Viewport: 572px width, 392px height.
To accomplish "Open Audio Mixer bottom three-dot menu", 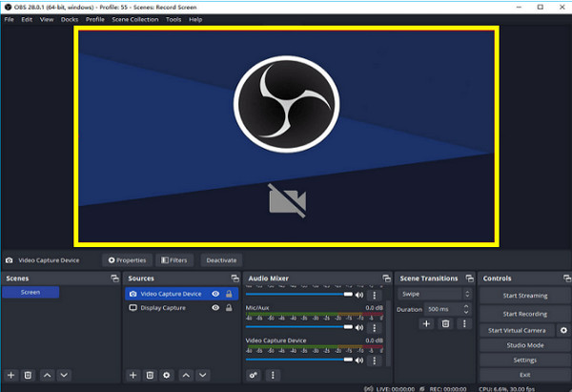I will click(x=273, y=375).
